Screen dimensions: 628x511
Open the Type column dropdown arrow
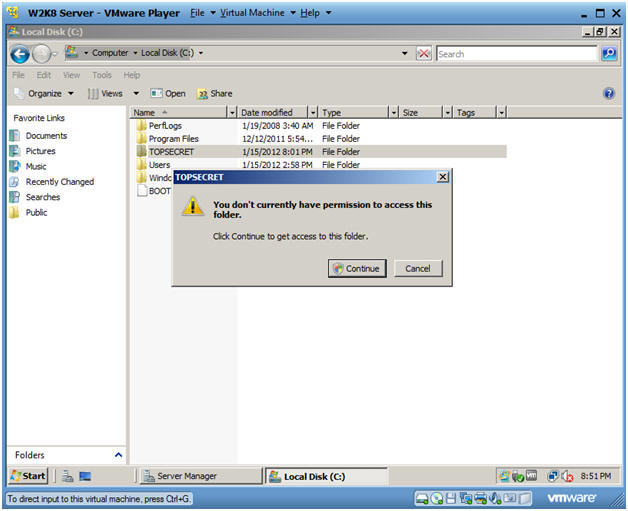(394, 113)
